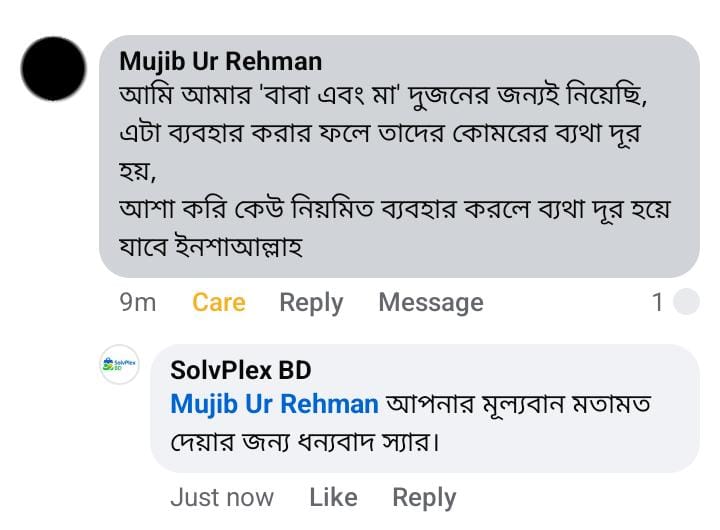Click the SolvPlex BD logo avatar
720x530 pixels.
(x=119, y=366)
